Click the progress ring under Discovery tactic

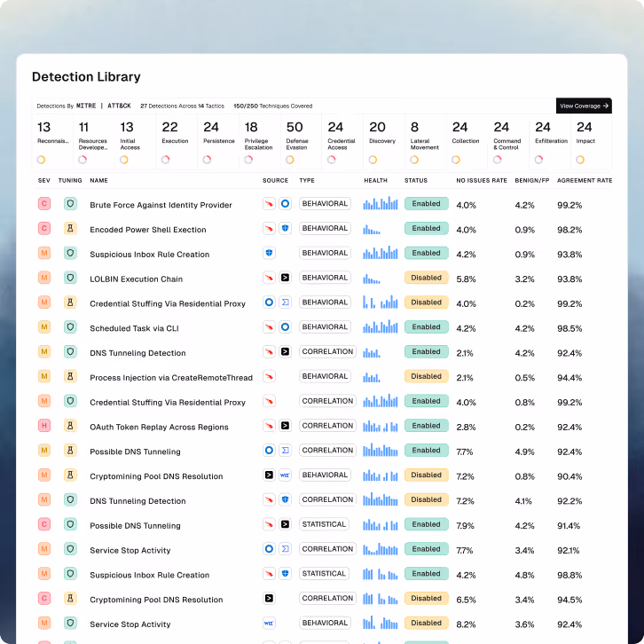[x=373, y=160]
